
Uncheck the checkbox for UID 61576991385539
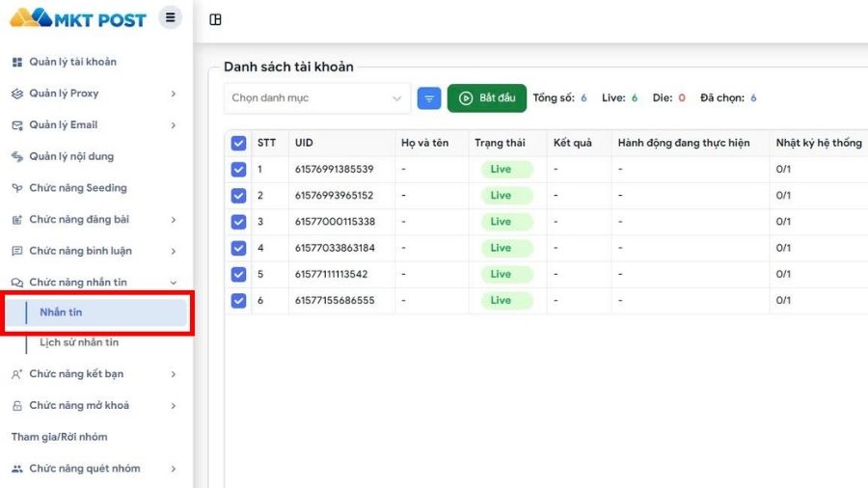point(238,170)
